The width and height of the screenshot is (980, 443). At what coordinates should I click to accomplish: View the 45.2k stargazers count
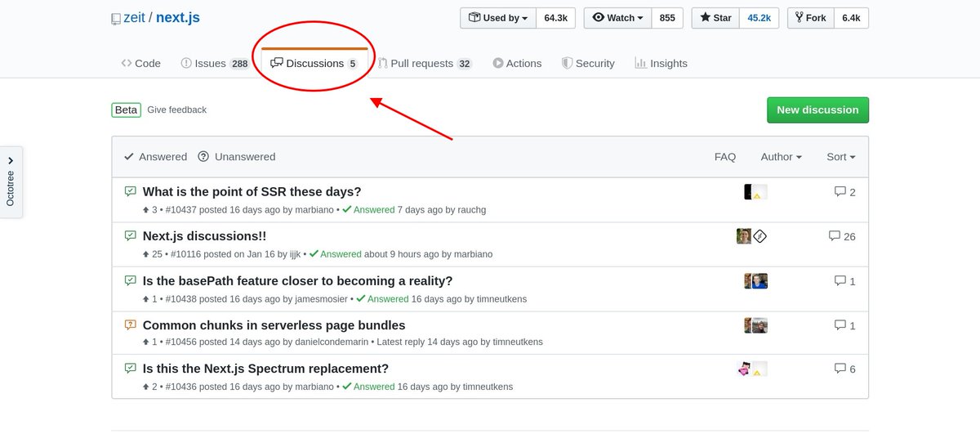pyautogui.click(x=759, y=18)
